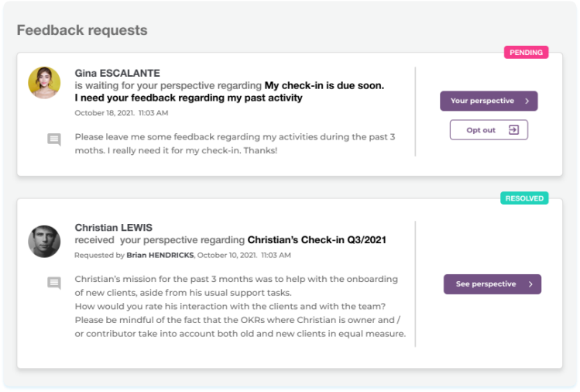The height and width of the screenshot is (392, 580).
Task: Click comment icon beside Gina's message
Action: tap(54, 139)
